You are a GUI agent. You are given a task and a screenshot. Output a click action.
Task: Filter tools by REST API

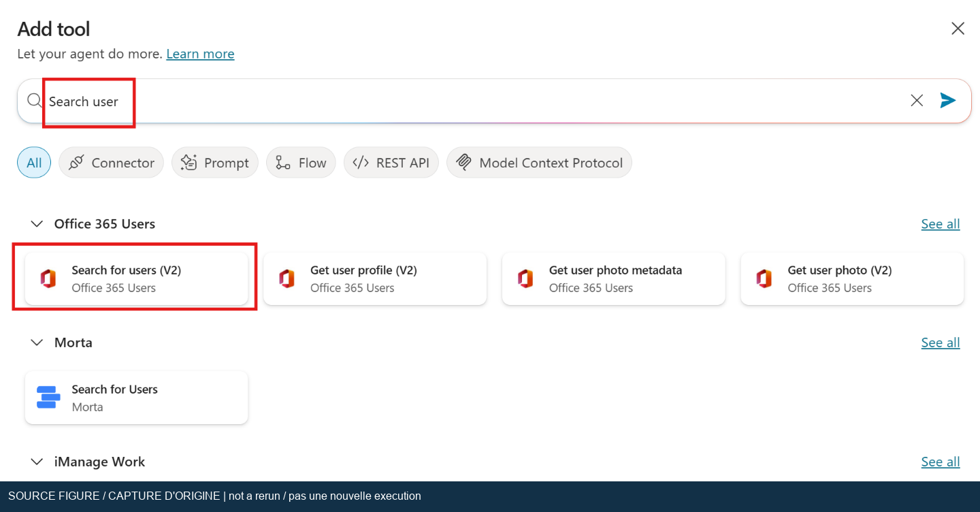(391, 163)
